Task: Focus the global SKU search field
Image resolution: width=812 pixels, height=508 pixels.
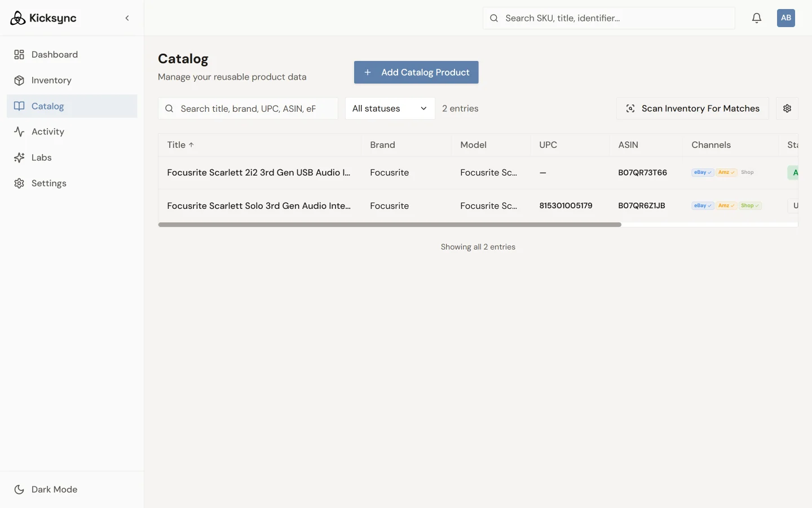Action: (x=609, y=18)
